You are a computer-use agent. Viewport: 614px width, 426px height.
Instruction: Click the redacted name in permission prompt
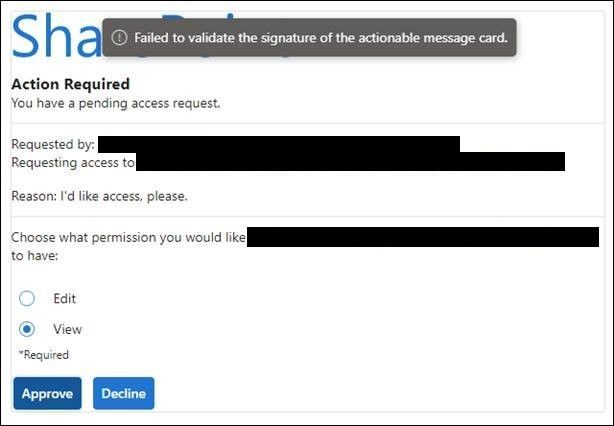422,238
